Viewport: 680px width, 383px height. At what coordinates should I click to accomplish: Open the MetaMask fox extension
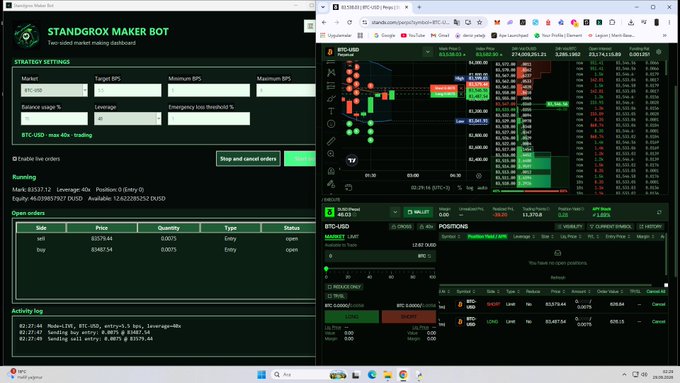[497, 22]
